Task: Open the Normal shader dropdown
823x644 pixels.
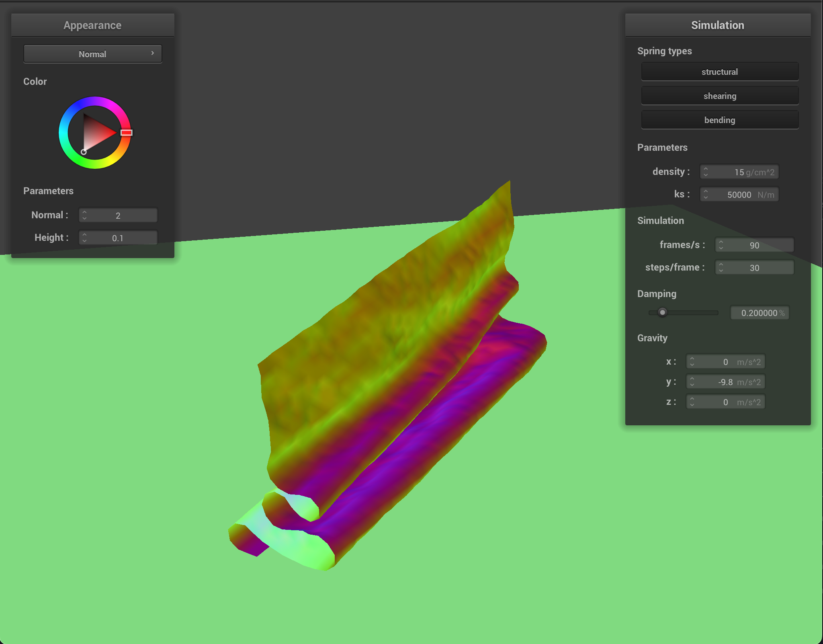Action: (92, 54)
